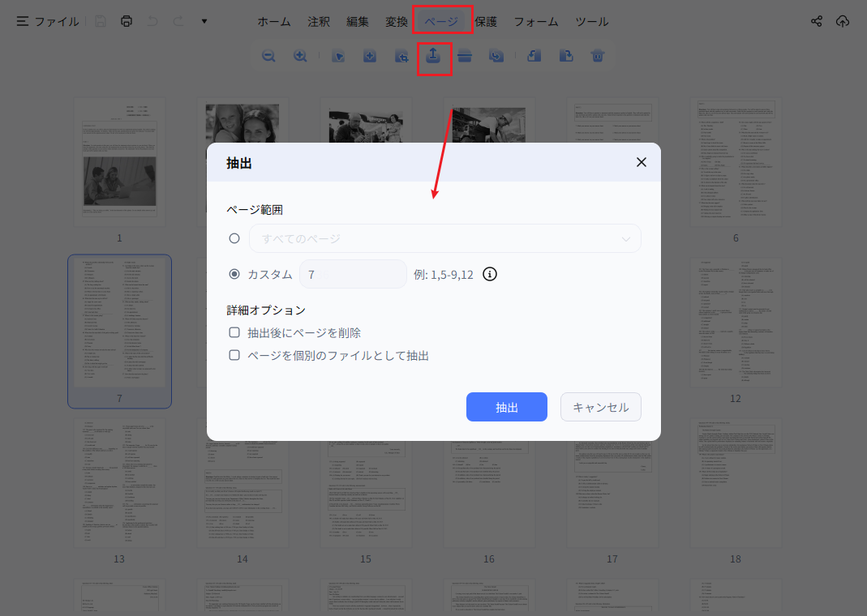Click the print icon
867x616 pixels.
127,22
